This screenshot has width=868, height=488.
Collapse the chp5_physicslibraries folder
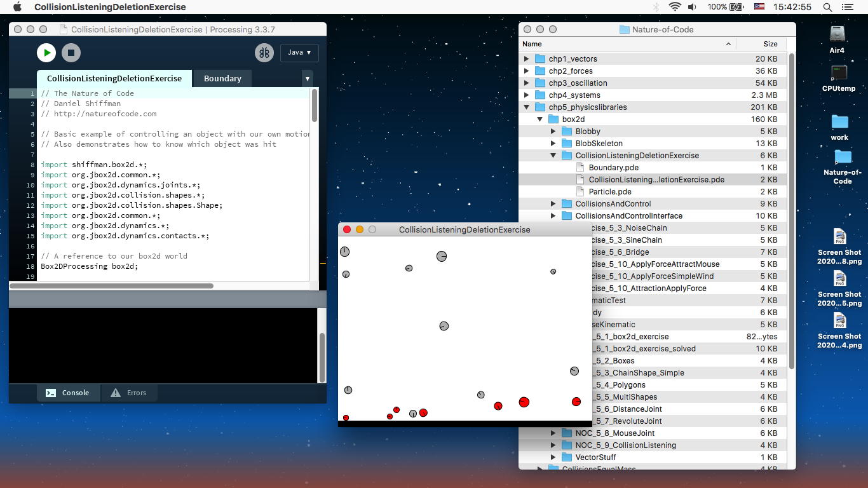pos(526,107)
